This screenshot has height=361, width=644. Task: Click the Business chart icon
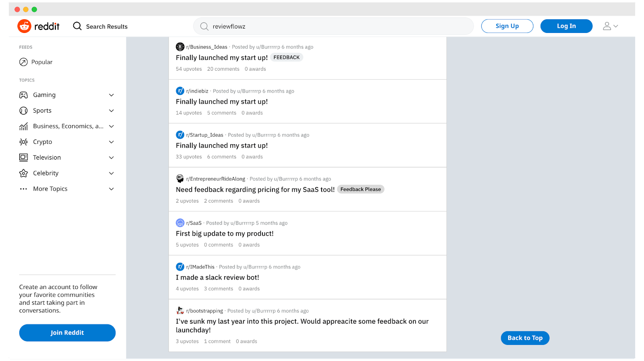(x=24, y=126)
